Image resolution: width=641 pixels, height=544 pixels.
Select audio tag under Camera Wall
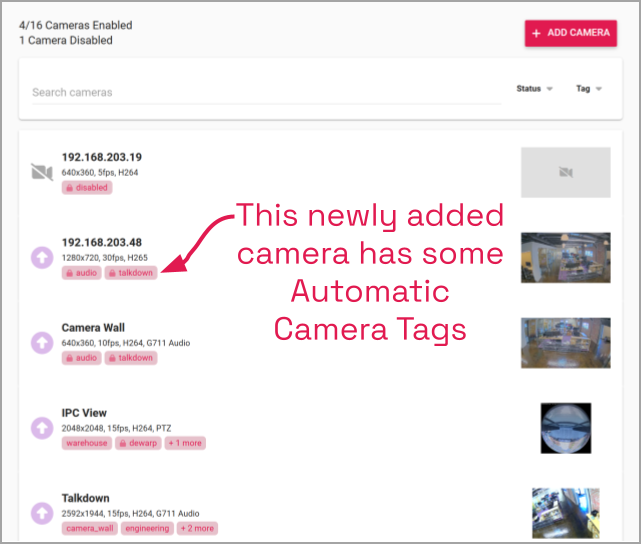(x=82, y=358)
